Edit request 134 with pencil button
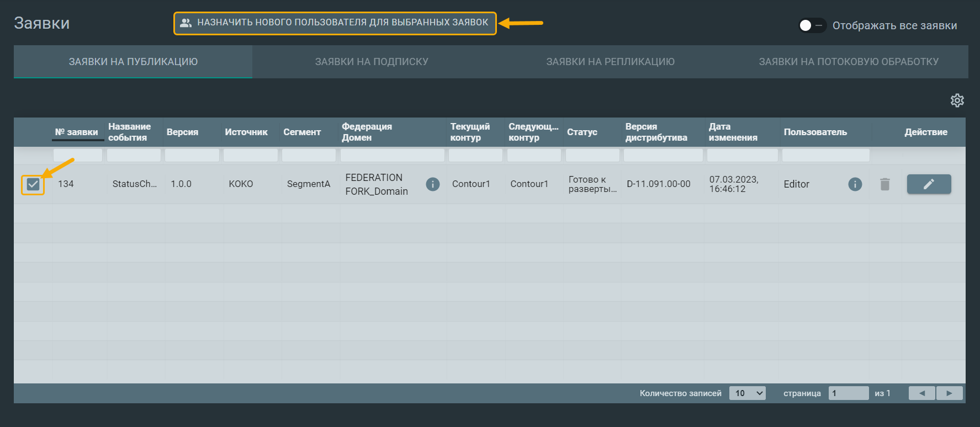The width and height of the screenshot is (980, 427). point(929,184)
